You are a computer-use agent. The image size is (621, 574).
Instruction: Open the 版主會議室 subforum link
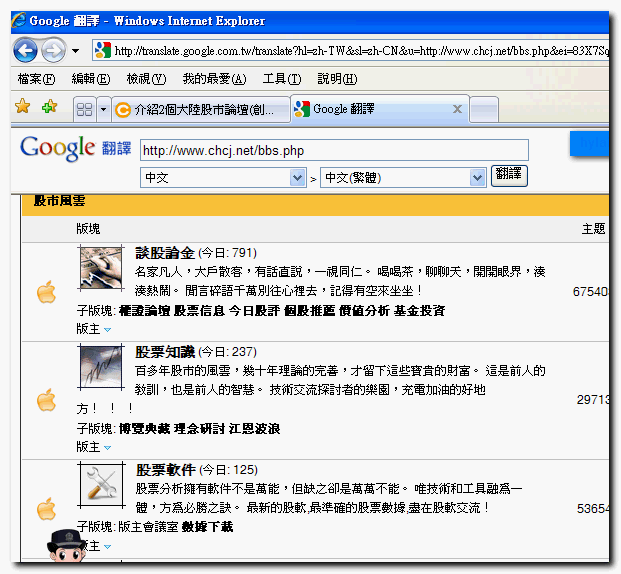148,527
